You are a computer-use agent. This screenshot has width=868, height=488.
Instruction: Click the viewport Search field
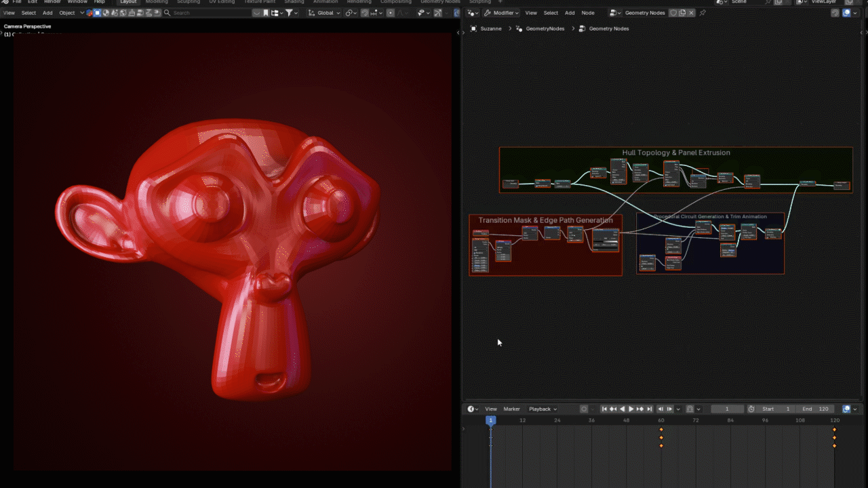tap(206, 13)
